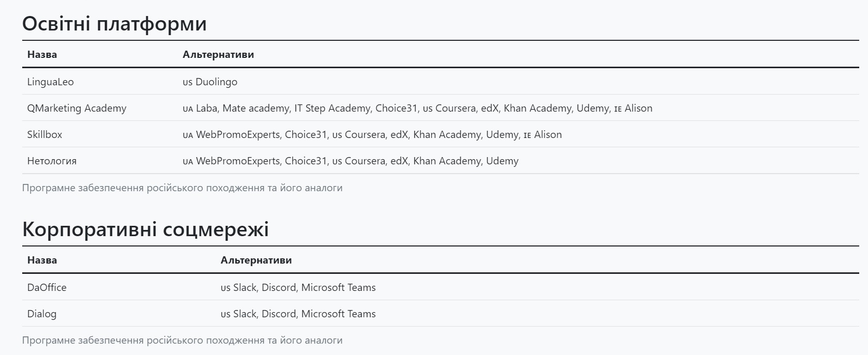Click the IE label before Alison in QMarketing row

(x=618, y=109)
